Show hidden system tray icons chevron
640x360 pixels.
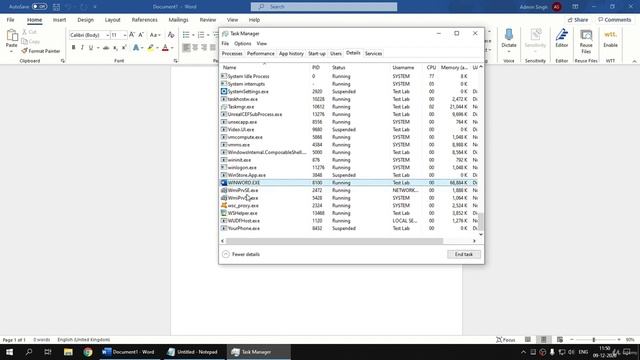[523, 352]
